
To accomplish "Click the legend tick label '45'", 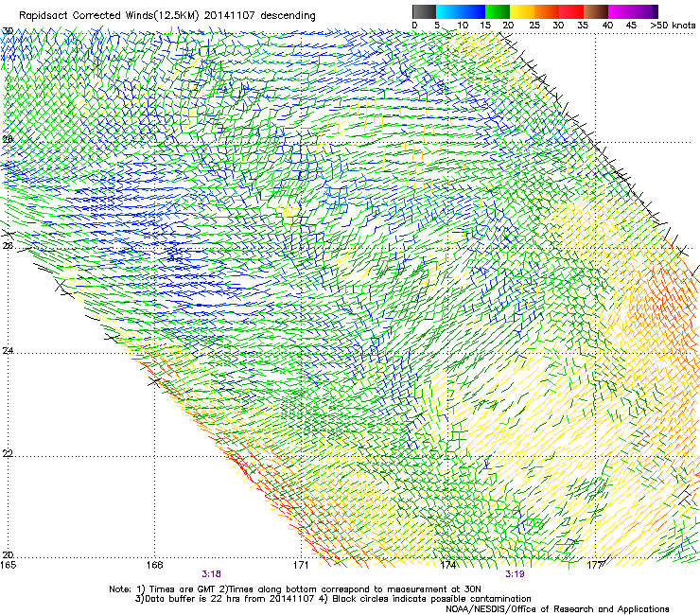I will tap(631, 26).
